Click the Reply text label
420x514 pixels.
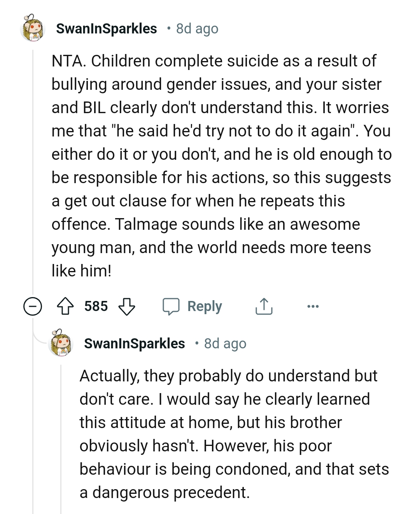coord(205,306)
